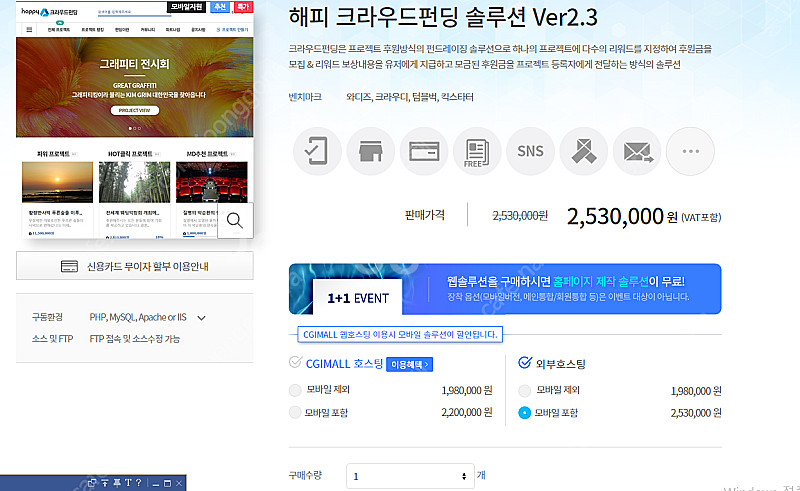Click the sunset project thumbnail
The width and height of the screenshot is (800, 491).
[x=57, y=182]
